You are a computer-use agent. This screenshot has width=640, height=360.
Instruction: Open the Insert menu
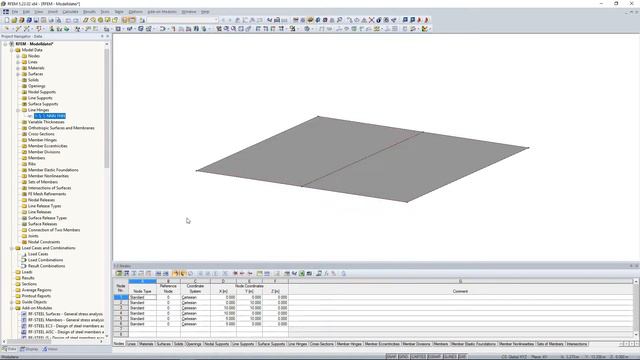pos(53,12)
